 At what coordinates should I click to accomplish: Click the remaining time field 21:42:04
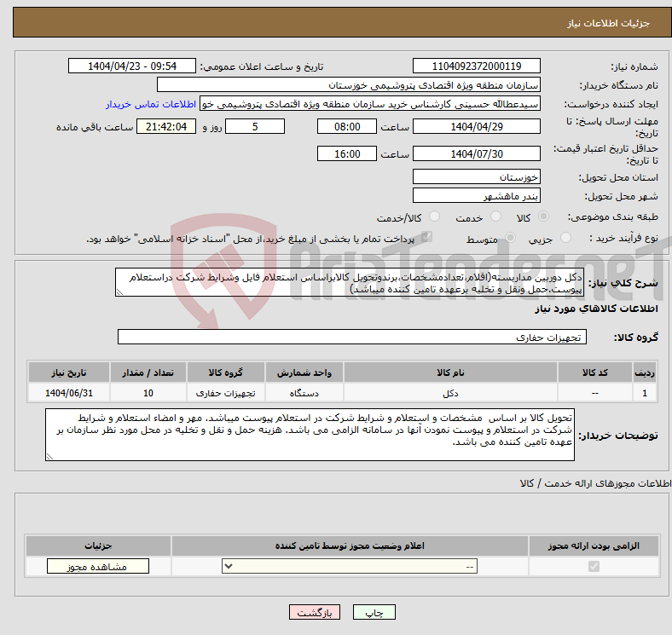(165, 126)
